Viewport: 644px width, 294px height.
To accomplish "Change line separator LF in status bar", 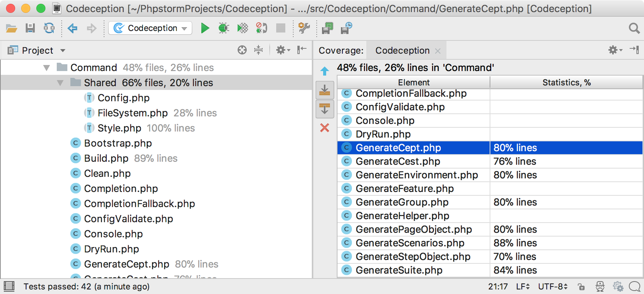I will [x=523, y=286].
